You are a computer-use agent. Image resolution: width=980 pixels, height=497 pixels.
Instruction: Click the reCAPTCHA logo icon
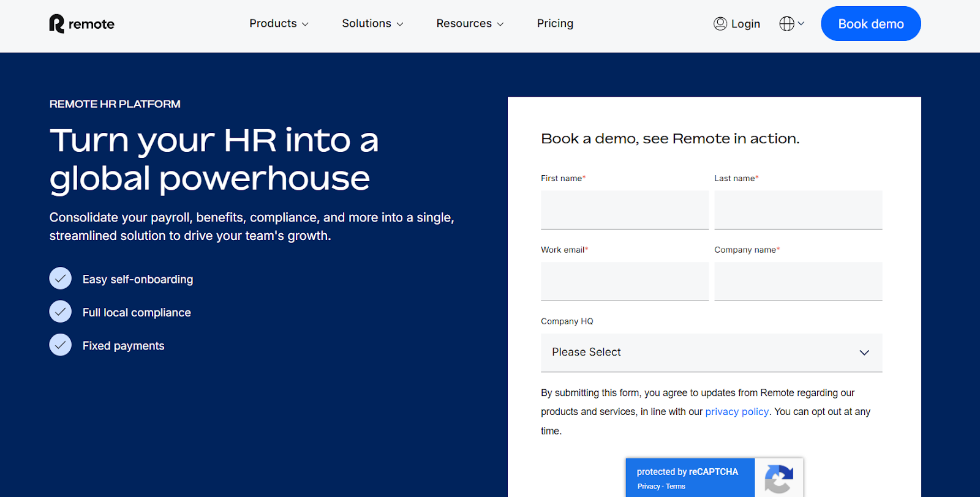(x=778, y=478)
